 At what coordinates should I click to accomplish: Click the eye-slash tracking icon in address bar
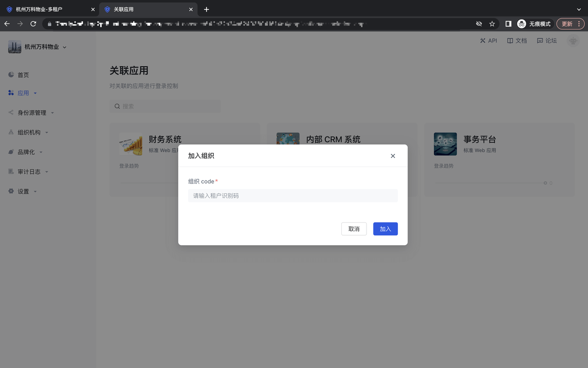click(479, 24)
